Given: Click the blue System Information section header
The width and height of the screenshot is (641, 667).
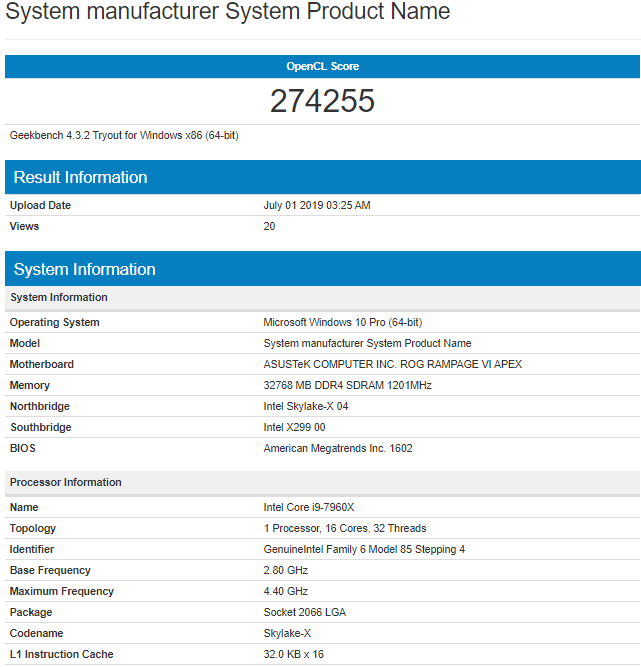Looking at the screenshot, I should pyautogui.click(x=322, y=269).
